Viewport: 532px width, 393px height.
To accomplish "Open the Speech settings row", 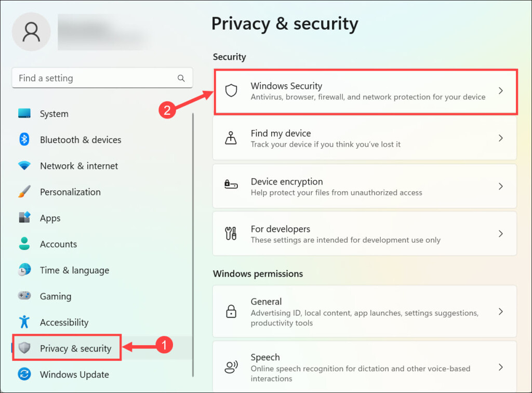I will [x=364, y=367].
